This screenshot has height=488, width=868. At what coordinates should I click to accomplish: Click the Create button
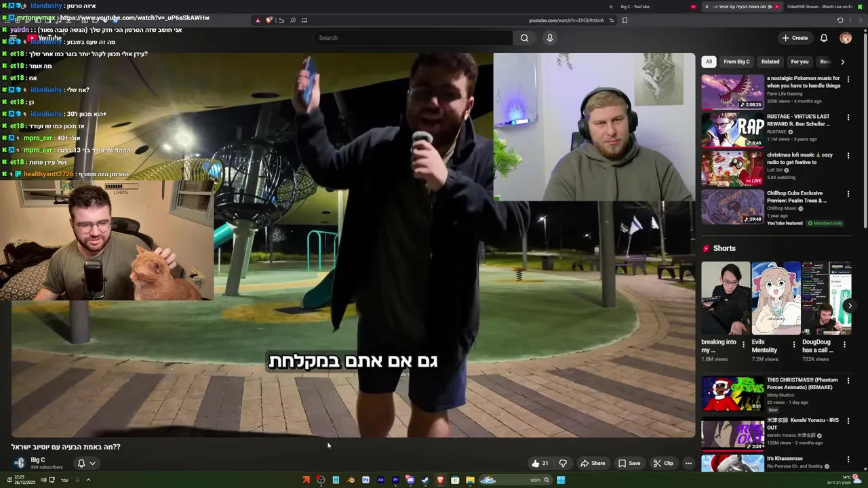coord(794,38)
